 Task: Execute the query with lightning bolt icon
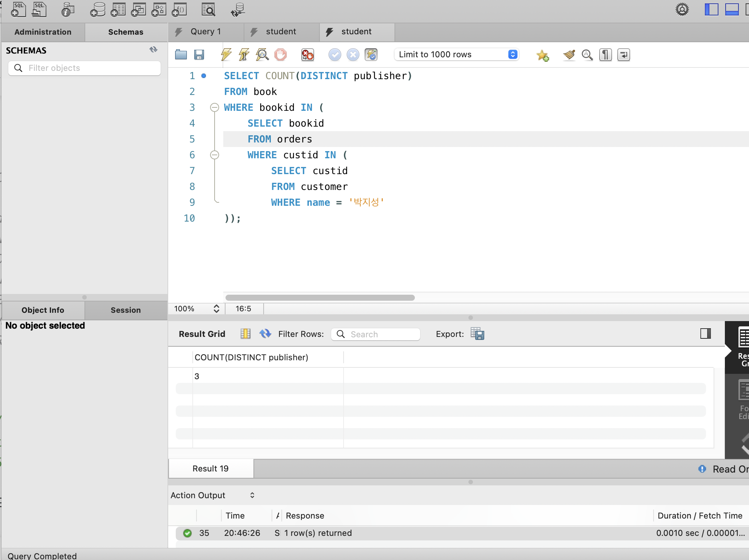(226, 55)
